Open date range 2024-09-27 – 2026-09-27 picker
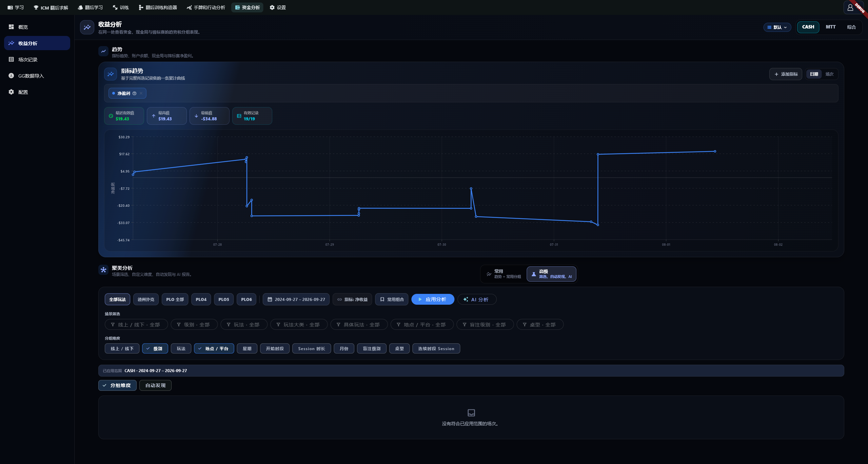The height and width of the screenshot is (464, 868). (296, 299)
